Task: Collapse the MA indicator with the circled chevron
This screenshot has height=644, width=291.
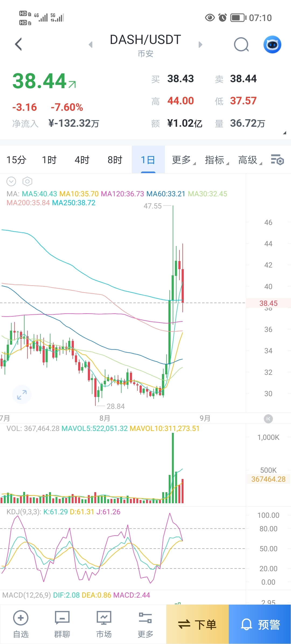Action: [x=11, y=181]
